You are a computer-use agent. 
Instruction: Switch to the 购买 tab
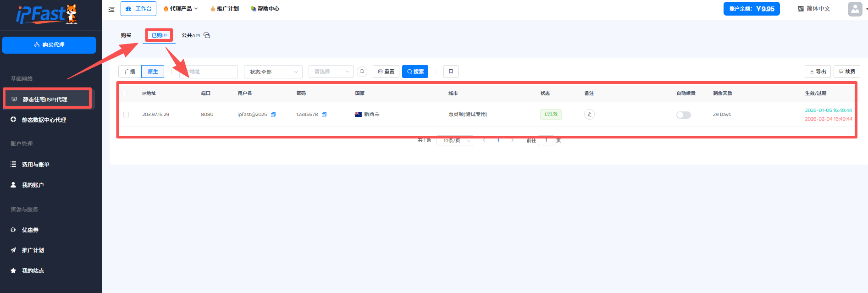coord(126,35)
